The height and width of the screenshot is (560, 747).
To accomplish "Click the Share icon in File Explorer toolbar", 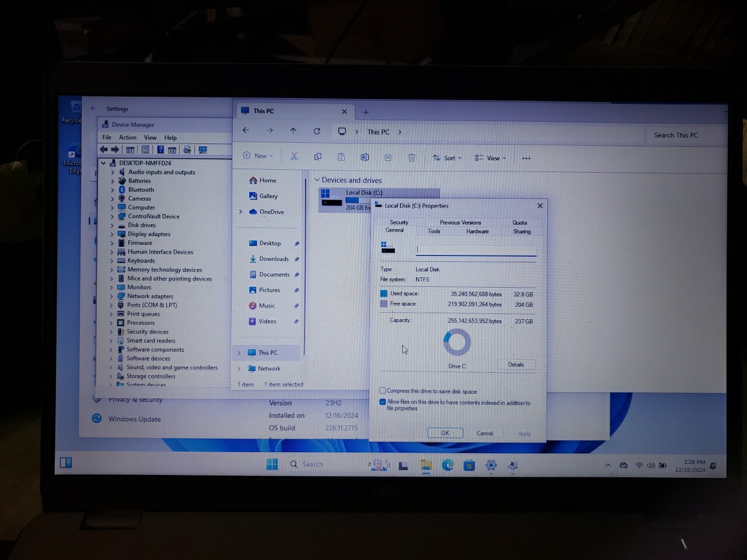I will pos(388,157).
